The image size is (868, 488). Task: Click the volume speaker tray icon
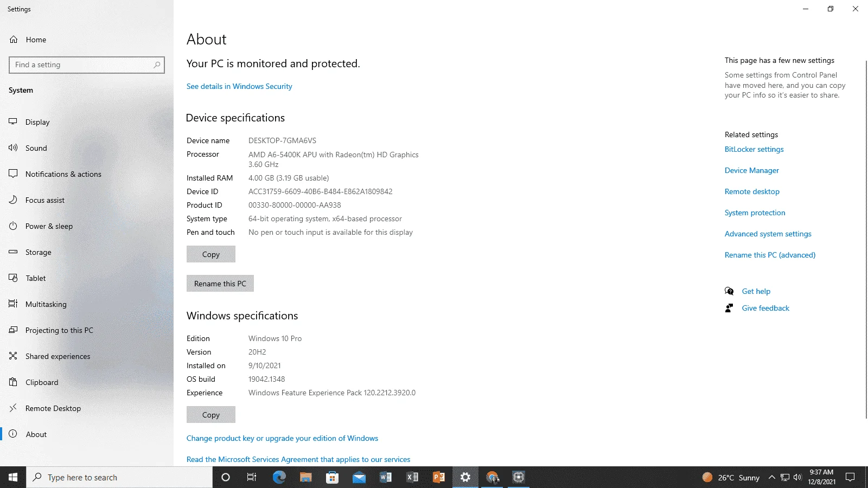coord(797,477)
